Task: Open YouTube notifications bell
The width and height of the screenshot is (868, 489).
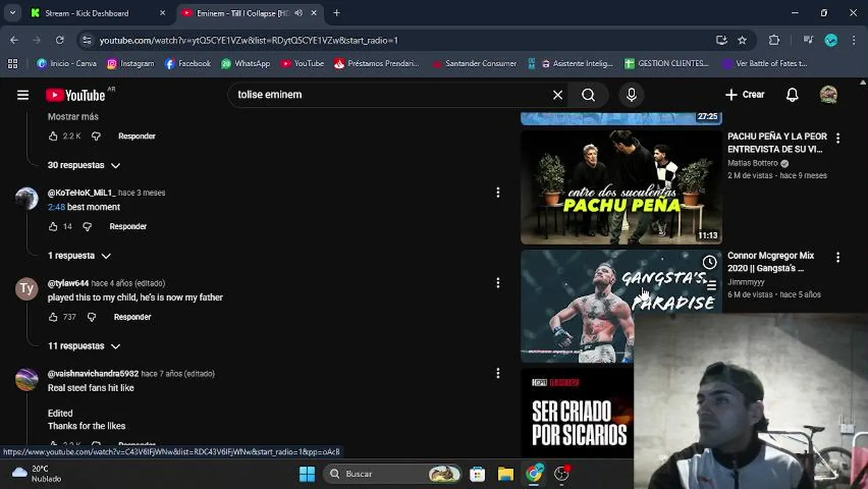Action: click(x=792, y=95)
